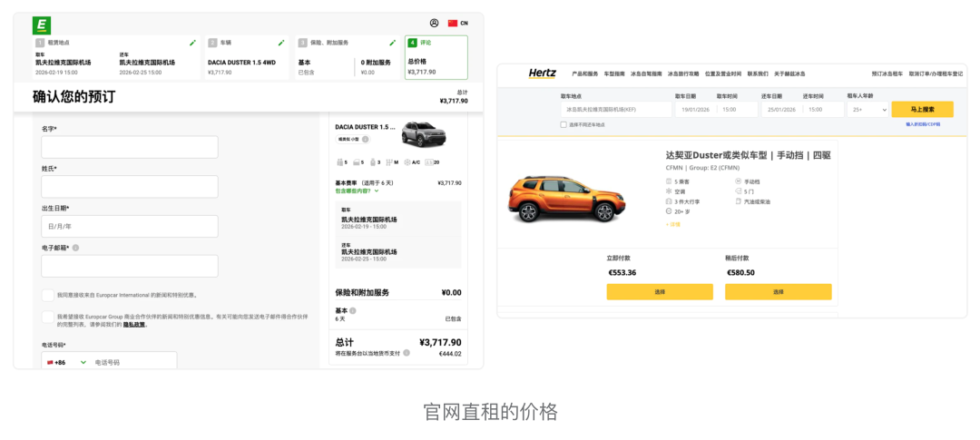
Task: Click info icon beside 将在服务台以当地货币支付
Action: pyautogui.click(x=407, y=353)
